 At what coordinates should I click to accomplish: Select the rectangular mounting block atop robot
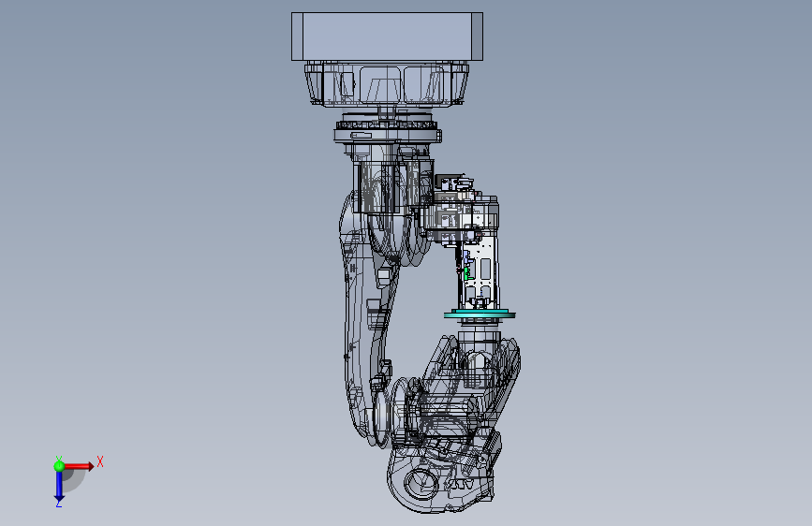[x=387, y=37]
